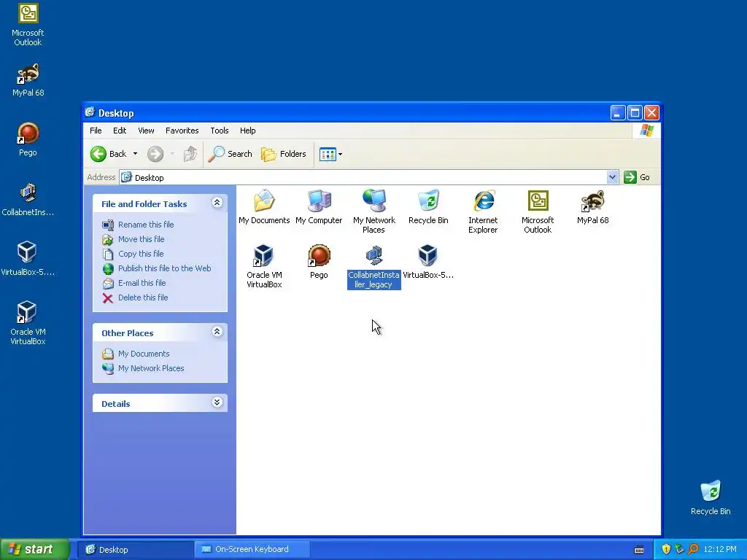Open Back button history dropdown arrow
The width and height of the screenshot is (747, 560).
point(135,154)
